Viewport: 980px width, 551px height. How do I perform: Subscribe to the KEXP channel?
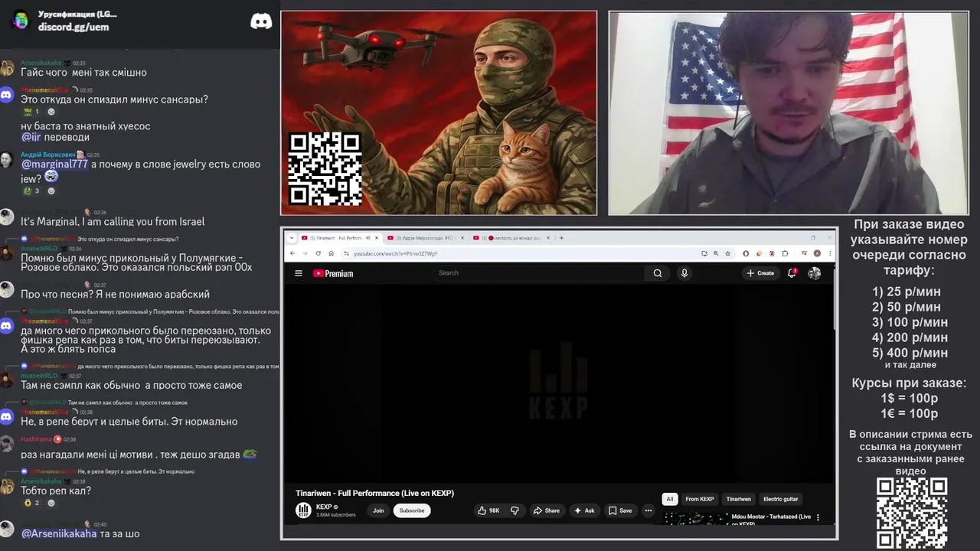[x=412, y=510]
